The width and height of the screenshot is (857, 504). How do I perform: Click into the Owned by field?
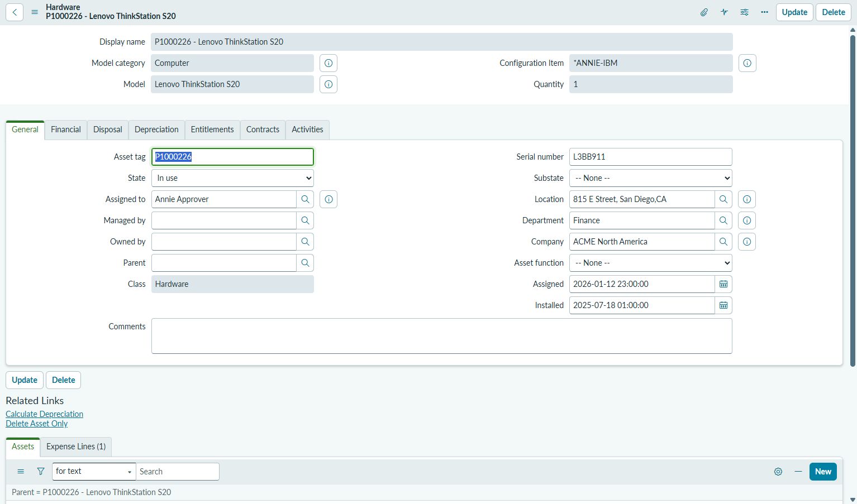tap(224, 242)
